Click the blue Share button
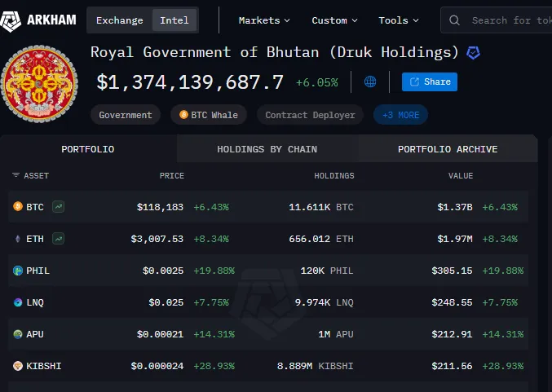Screen dimensions: 552x392 click(430, 81)
